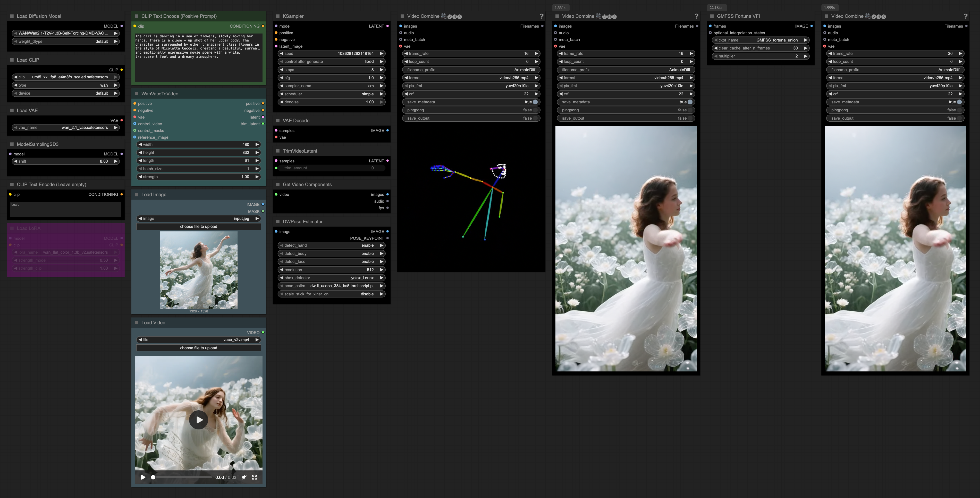This screenshot has width=980, height=498.
Task: Open help for the first Video Combine node
Action: click(541, 16)
